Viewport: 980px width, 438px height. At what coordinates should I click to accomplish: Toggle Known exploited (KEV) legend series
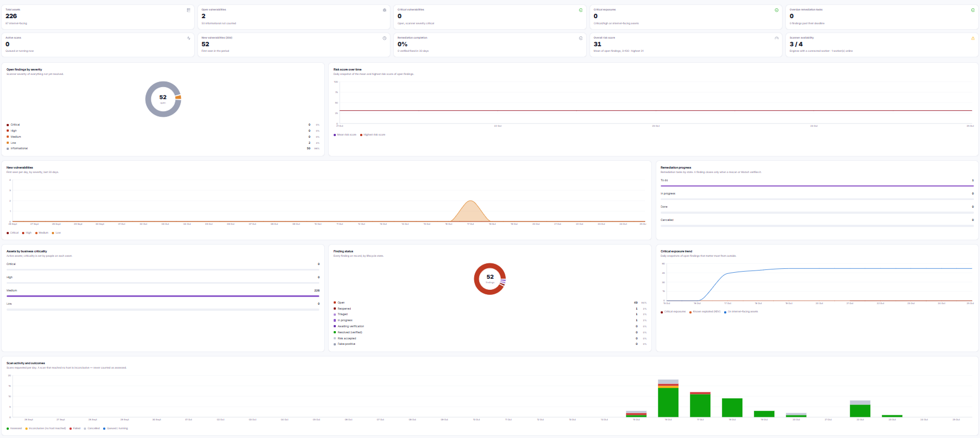705,312
